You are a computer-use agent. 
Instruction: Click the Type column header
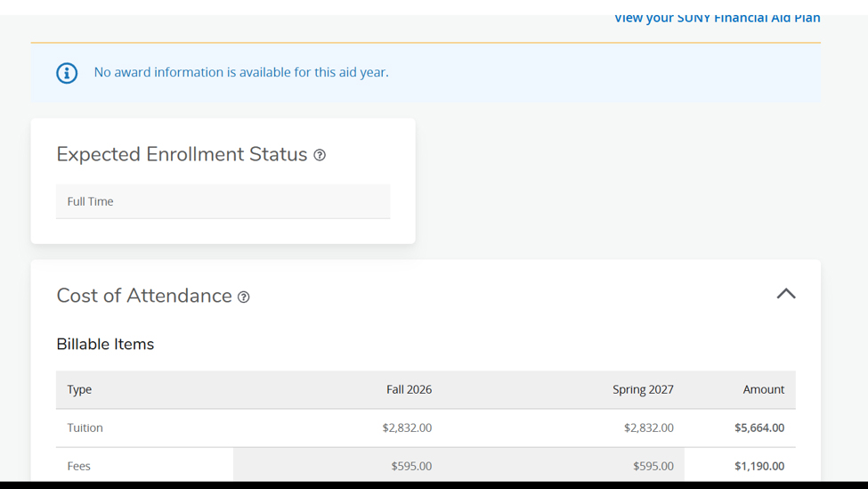[79, 389]
